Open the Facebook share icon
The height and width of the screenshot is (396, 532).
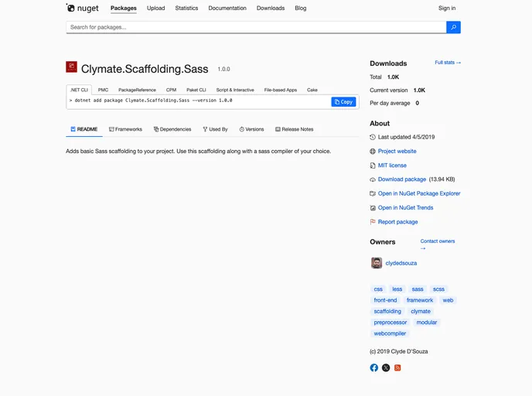pyautogui.click(x=374, y=367)
